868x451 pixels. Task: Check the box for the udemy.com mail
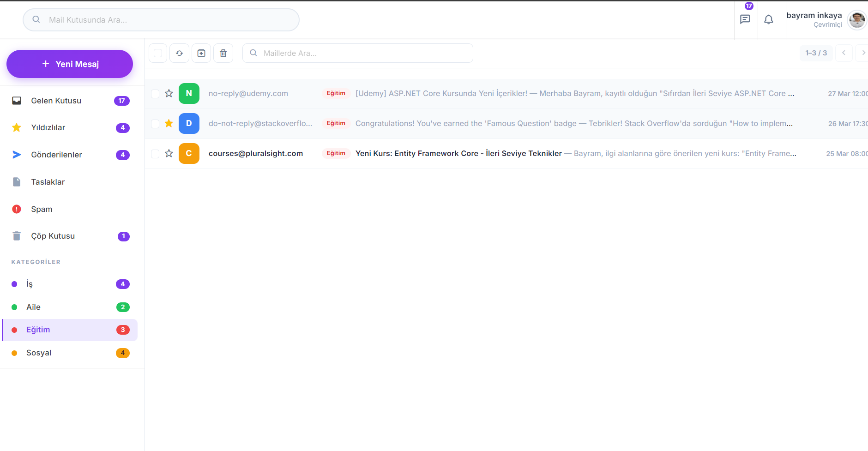coord(155,94)
